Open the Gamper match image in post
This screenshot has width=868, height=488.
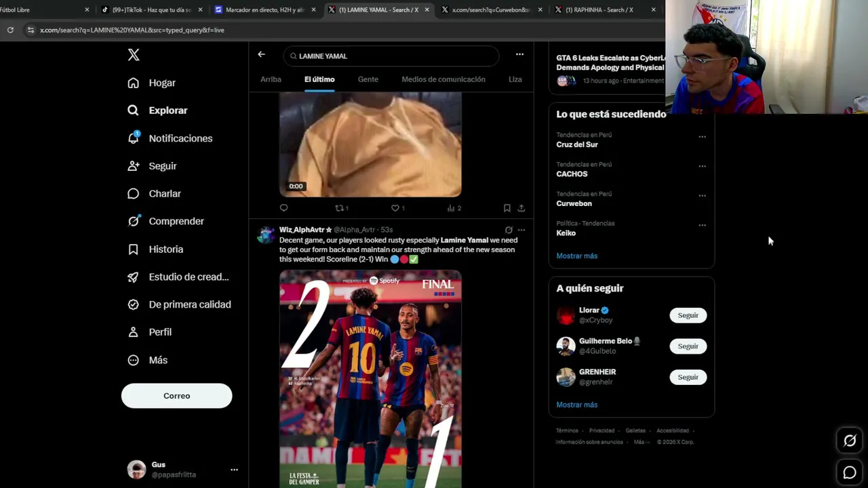coord(370,379)
